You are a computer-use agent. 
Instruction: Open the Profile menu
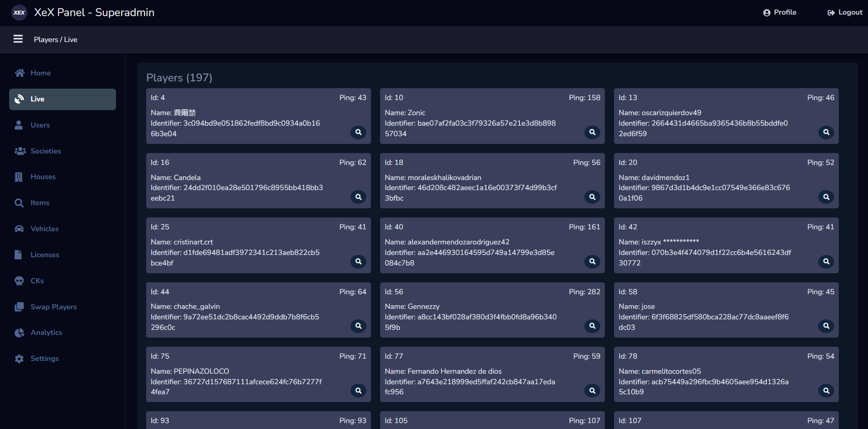780,12
